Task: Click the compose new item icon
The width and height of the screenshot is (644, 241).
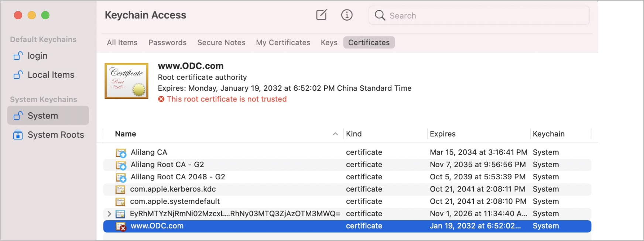Action: coord(322,15)
